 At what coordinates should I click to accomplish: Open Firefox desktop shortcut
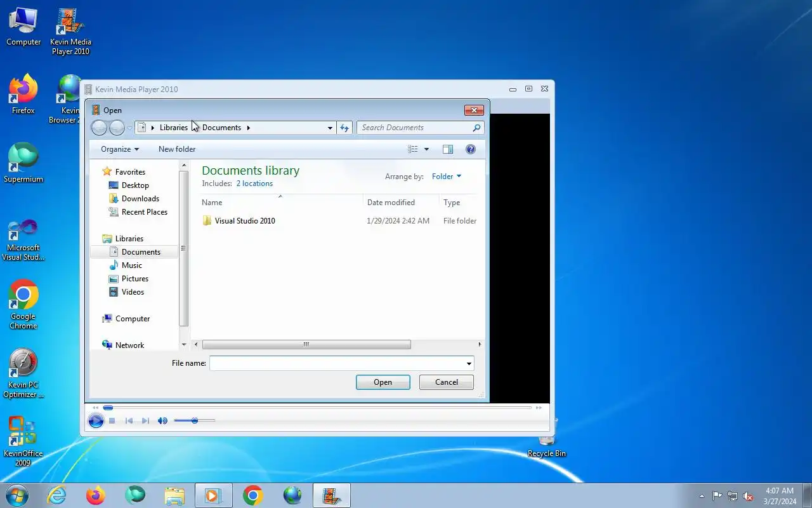23,95
